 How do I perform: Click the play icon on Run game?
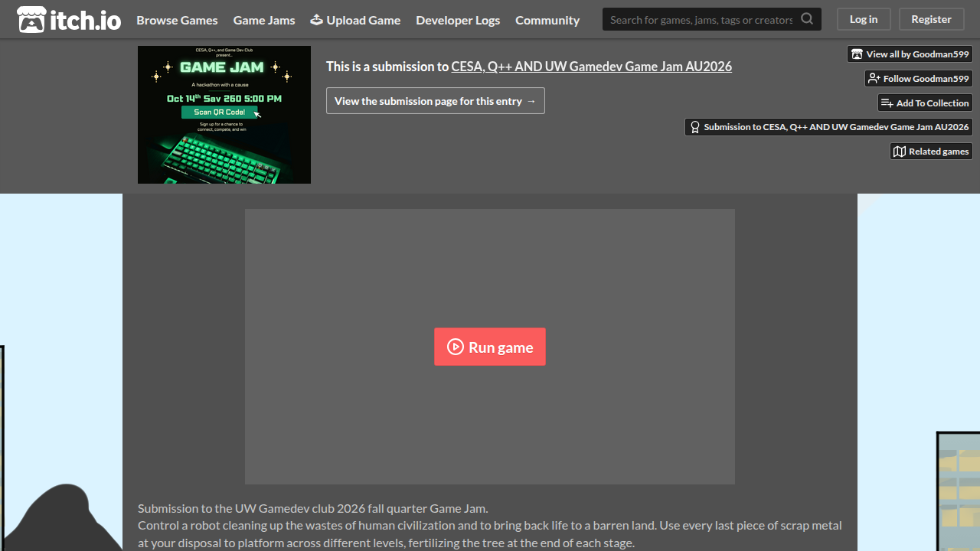point(456,347)
